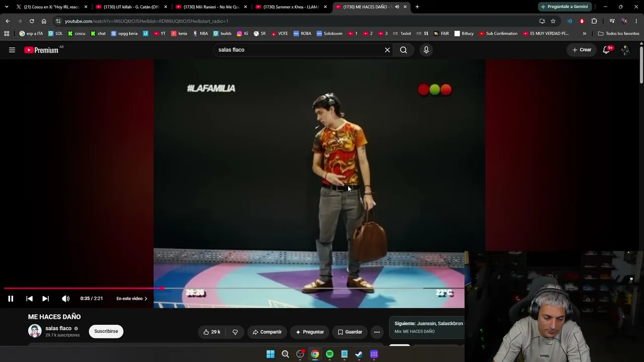Open the apps grid in bookmarks bar

[7, 34]
